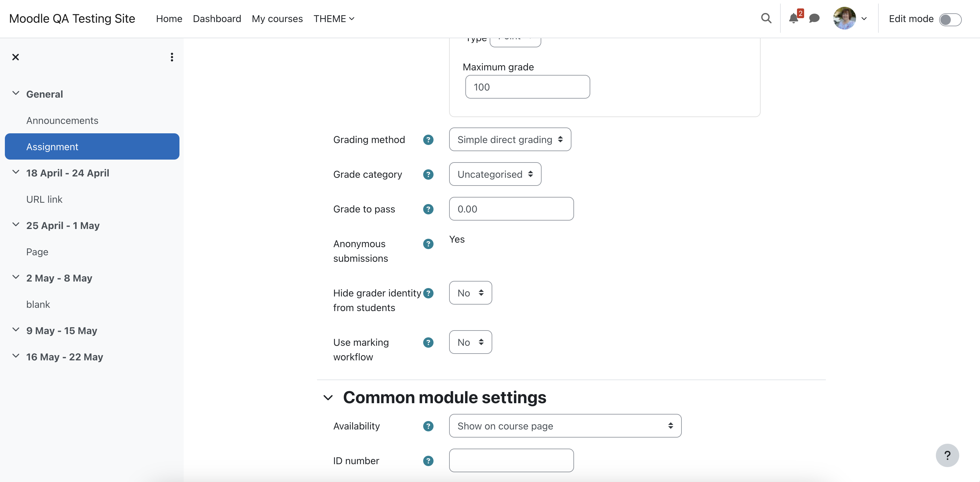Click Common module settings heading

pyautogui.click(x=444, y=398)
